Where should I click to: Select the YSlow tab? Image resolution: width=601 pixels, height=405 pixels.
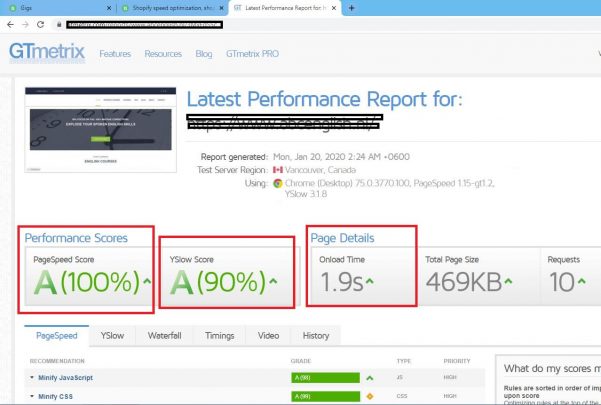pos(112,336)
